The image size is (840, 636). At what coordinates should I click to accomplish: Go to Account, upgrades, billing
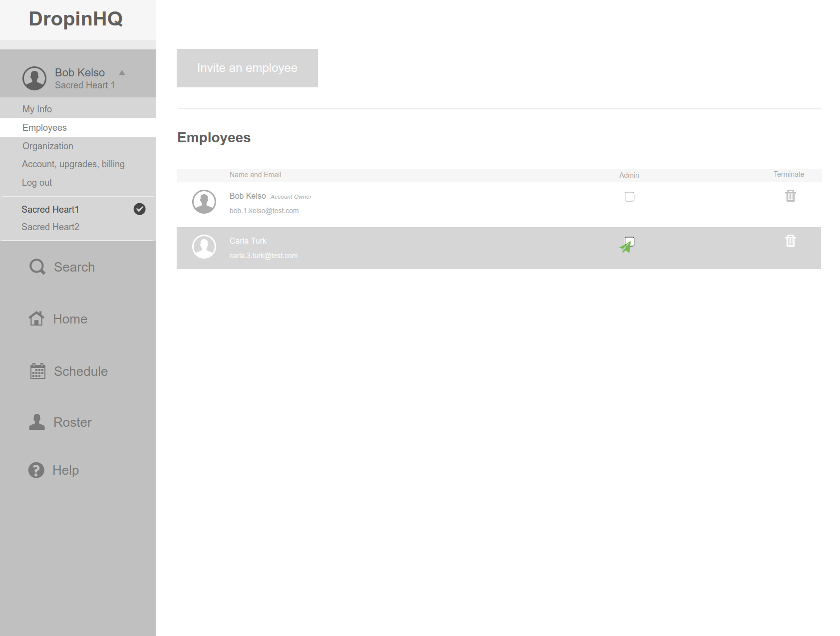click(x=73, y=164)
